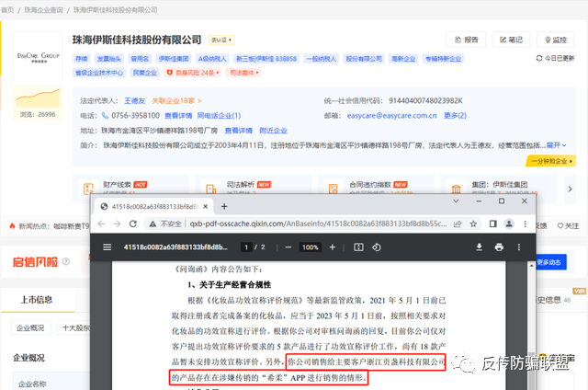The width and height of the screenshot is (588, 390).
Task: Click the 不安全 security warning indicator
Action: pyautogui.click(x=165, y=224)
